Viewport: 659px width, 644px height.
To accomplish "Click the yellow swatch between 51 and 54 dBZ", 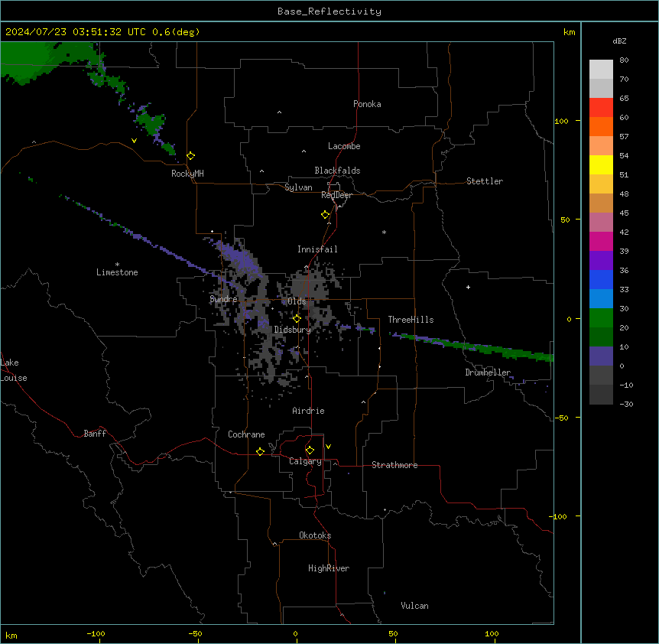I will (x=601, y=164).
